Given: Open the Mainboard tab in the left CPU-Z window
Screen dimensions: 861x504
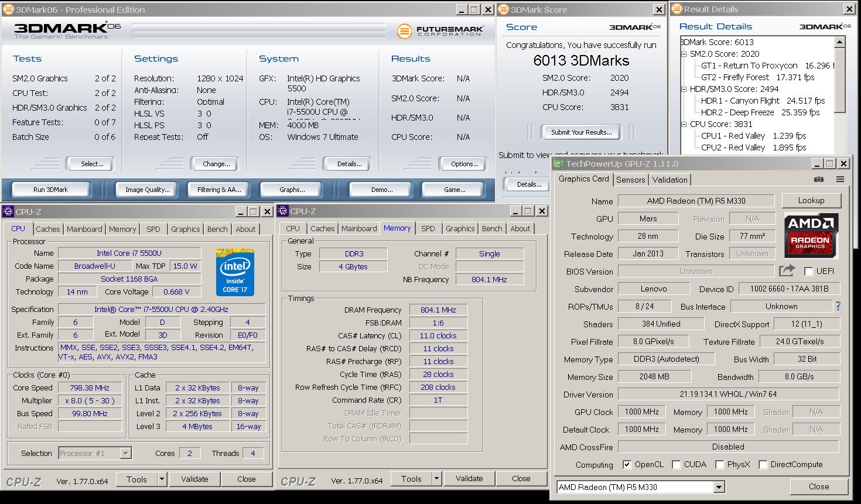Looking at the screenshot, I should coord(84,229).
